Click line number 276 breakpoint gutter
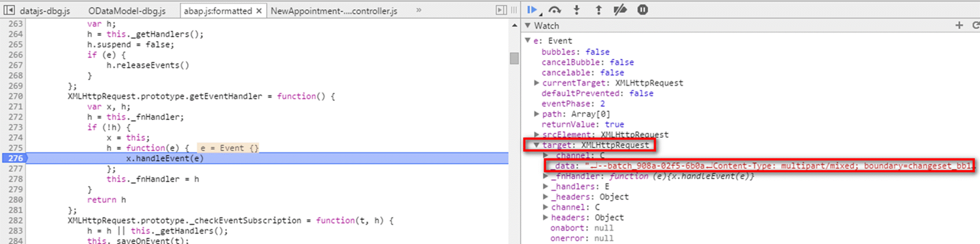 pyautogui.click(x=15, y=158)
